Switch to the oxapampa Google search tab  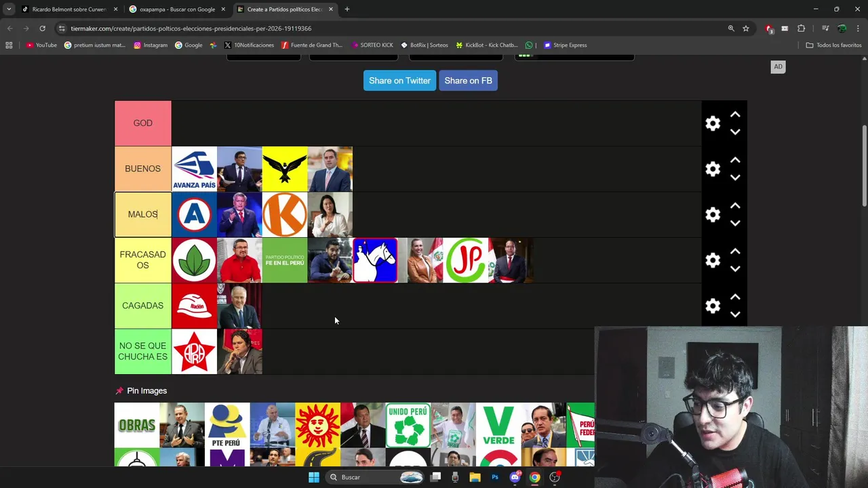pos(177,9)
